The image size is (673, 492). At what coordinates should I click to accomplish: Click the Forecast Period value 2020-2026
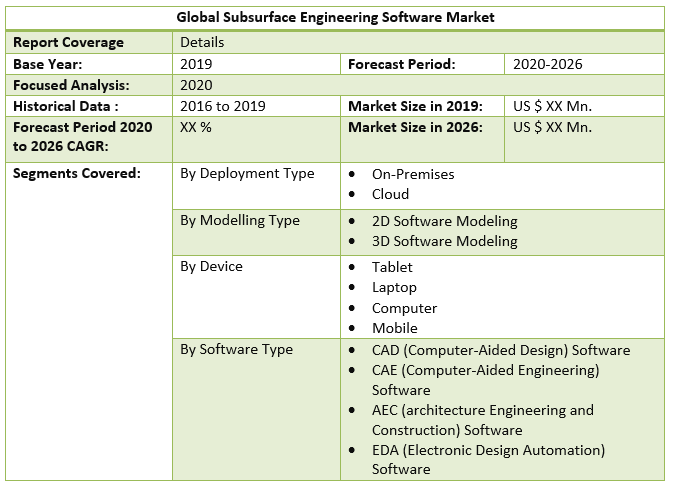point(547,64)
